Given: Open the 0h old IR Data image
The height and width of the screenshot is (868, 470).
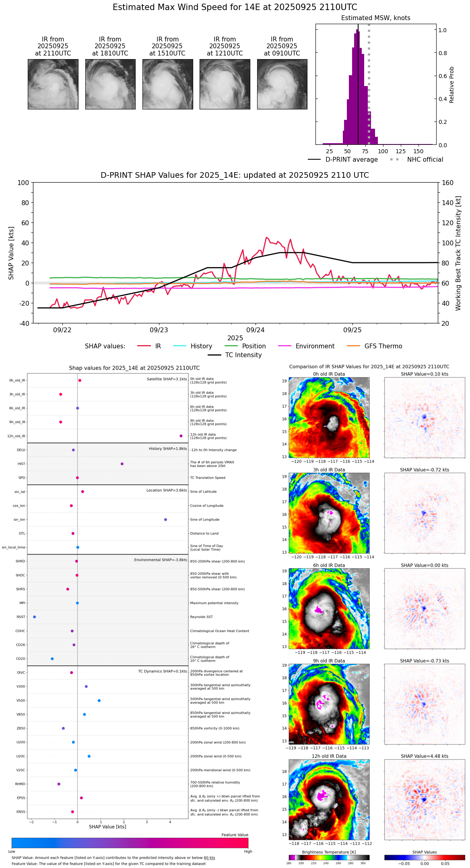Looking at the screenshot, I should pos(329,417).
